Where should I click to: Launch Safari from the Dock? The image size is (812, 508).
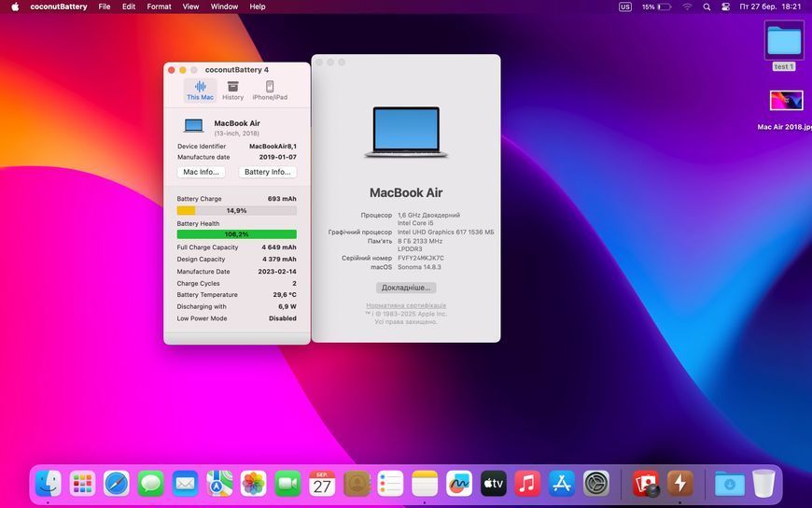coord(117,484)
